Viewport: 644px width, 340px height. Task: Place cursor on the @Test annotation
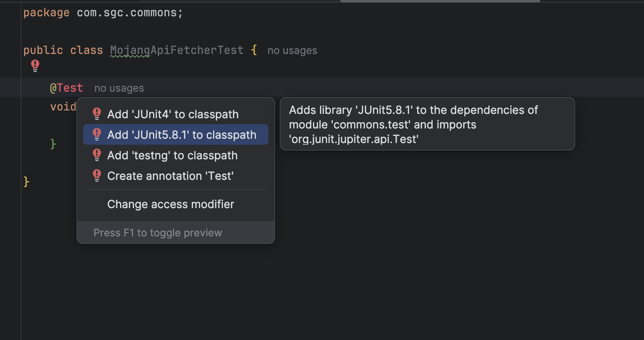click(x=66, y=88)
